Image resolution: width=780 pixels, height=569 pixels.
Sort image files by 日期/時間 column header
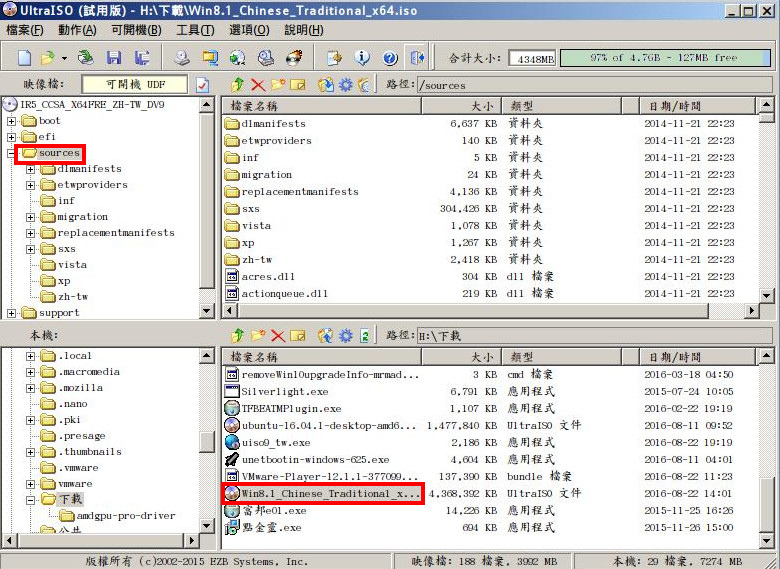pyautogui.click(x=697, y=106)
